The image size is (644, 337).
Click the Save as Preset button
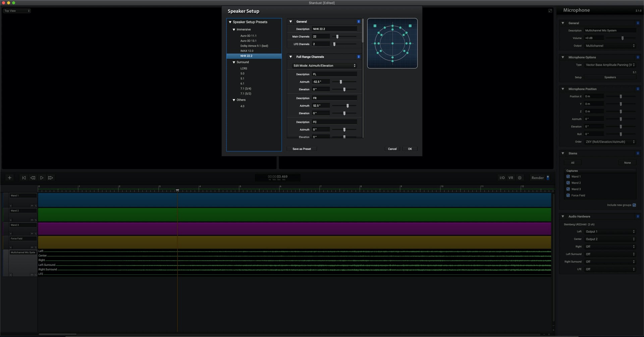click(302, 149)
